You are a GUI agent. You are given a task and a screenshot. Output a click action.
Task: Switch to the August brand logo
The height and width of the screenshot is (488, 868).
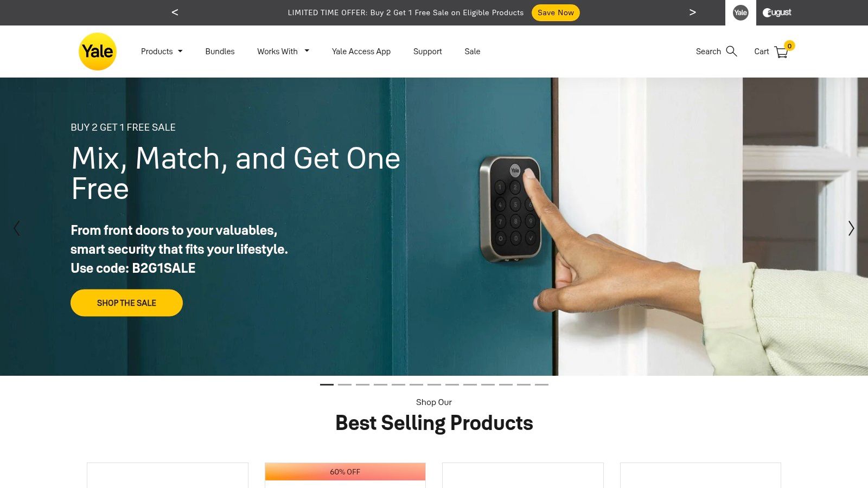777,12
